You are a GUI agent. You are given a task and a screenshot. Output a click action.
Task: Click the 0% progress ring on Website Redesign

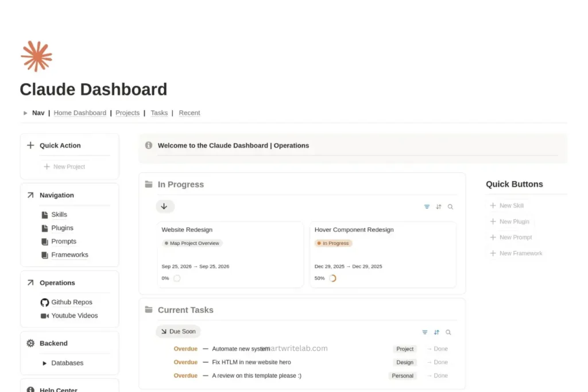click(x=177, y=278)
